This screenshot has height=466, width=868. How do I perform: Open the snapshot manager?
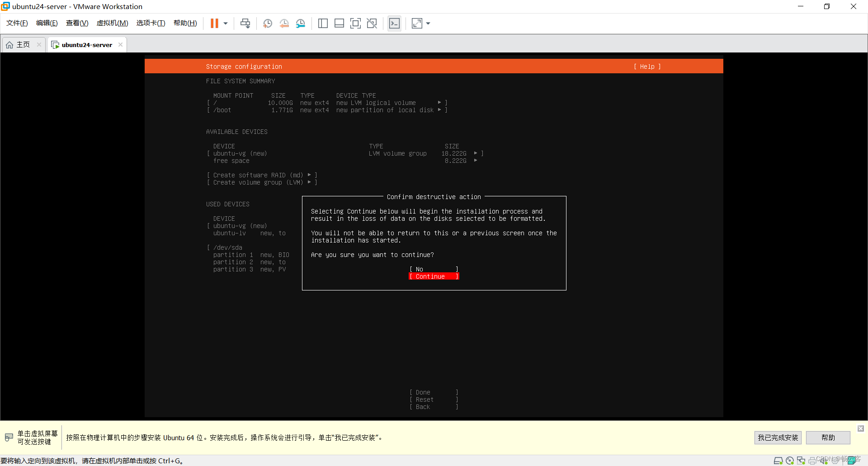pyautogui.click(x=301, y=24)
